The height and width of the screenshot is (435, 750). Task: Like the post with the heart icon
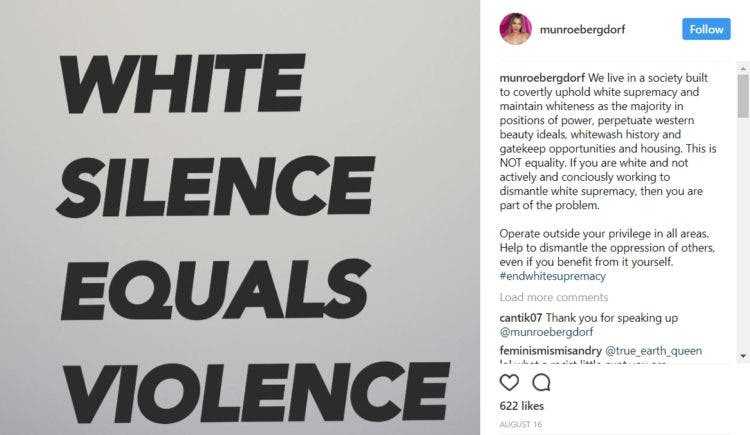(509, 382)
